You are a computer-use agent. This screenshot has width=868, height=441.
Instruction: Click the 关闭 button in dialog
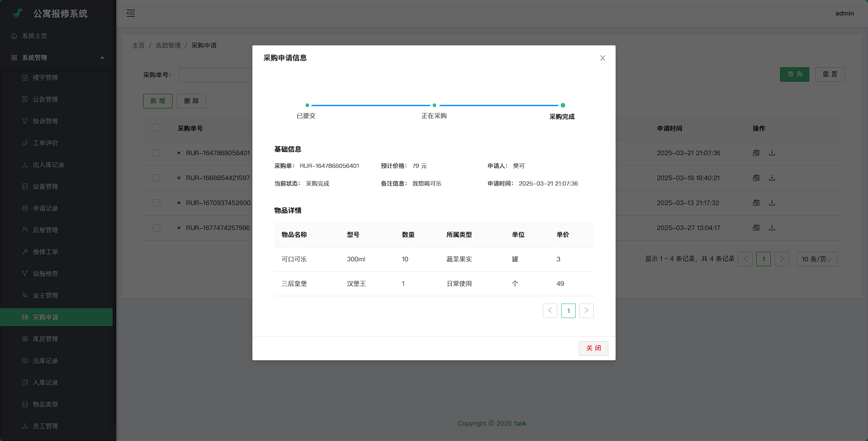(593, 348)
